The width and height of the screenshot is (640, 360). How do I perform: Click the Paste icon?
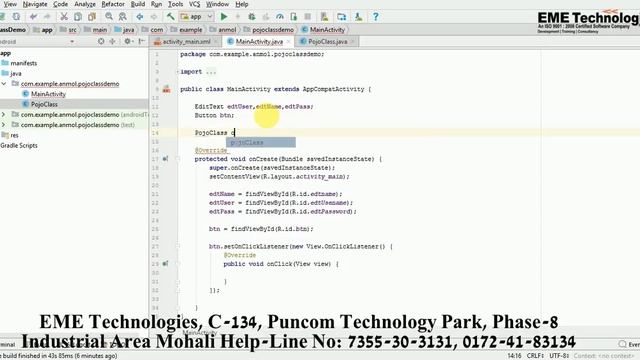[x=92, y=17]
